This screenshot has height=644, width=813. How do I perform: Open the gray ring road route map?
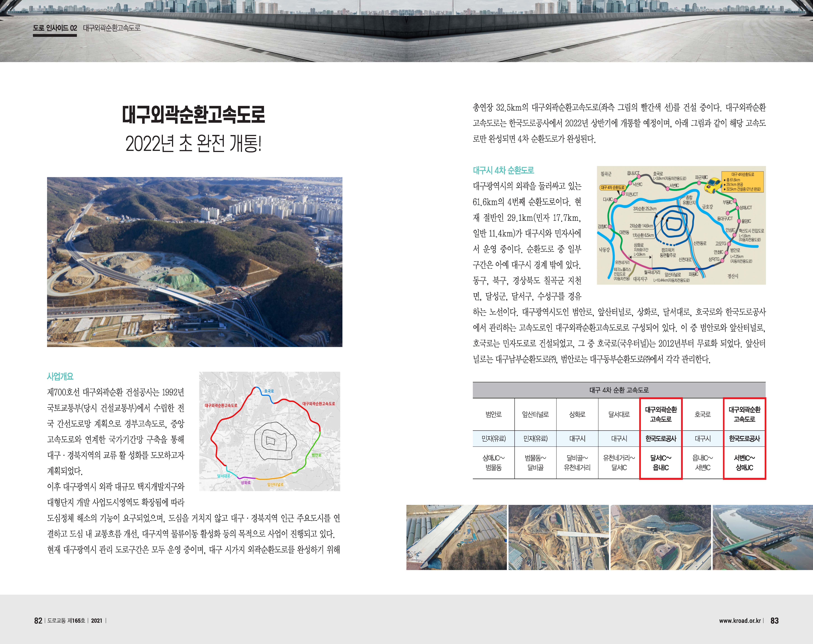pyautogui.click(x=269, y=431)
